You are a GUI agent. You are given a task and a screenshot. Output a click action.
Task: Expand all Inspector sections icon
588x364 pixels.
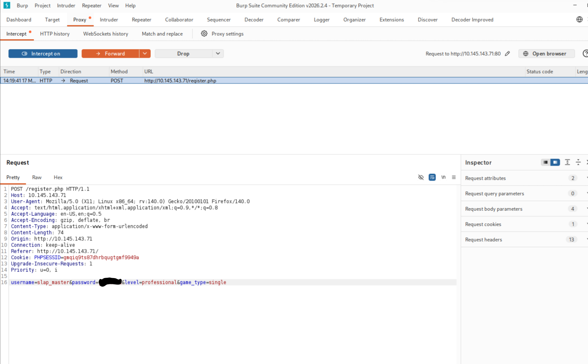(x=567, y=162)
